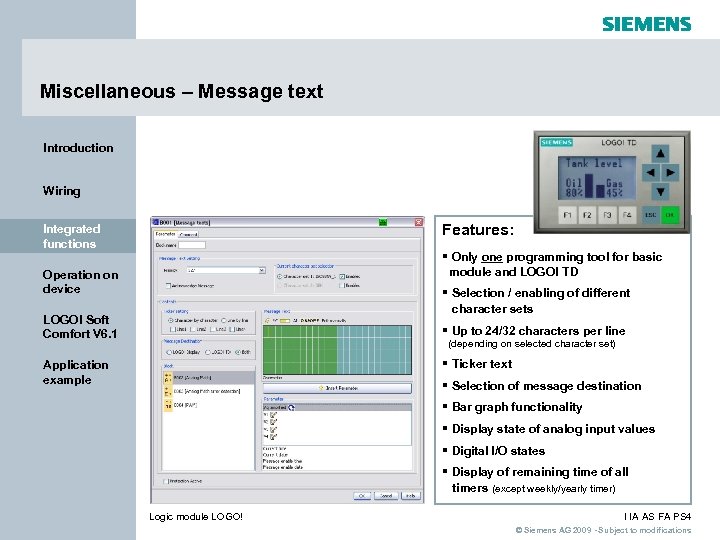This screenshot has width=720, height=540.
Task: Select Line by line ticker option
Action: click(224, 321)
